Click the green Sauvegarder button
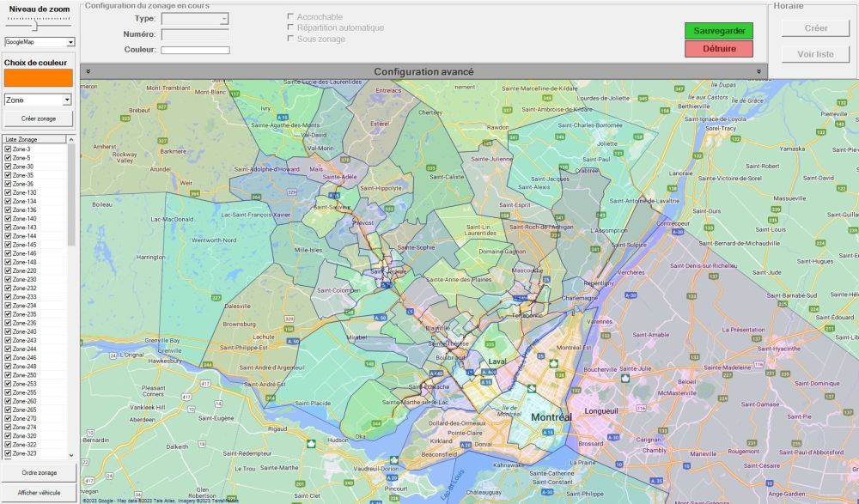 [718, 31]
